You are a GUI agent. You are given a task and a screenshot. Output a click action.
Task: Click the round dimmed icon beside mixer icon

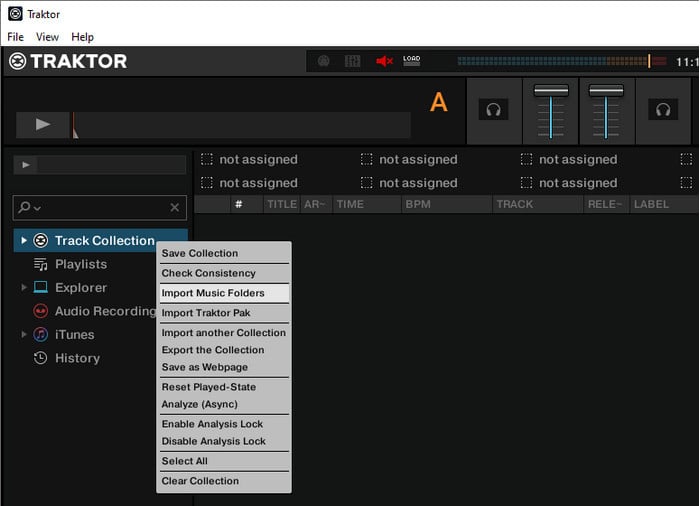[x=324, y=61]
